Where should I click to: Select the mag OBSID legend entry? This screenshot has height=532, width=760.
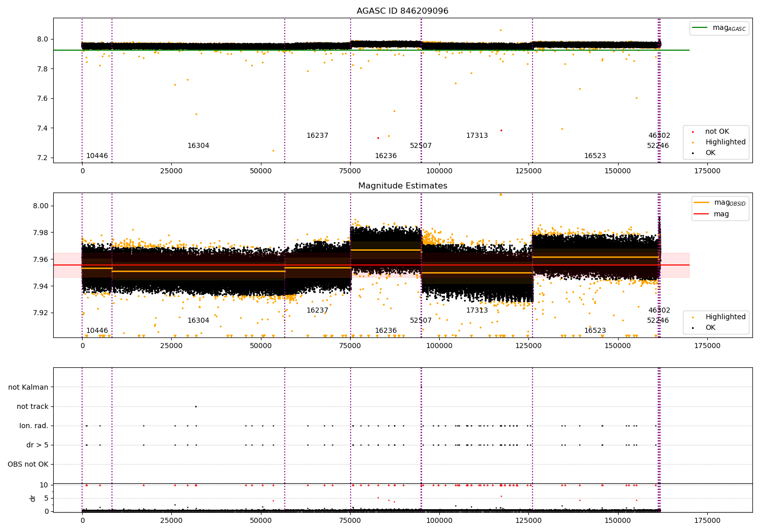point(720,203)
